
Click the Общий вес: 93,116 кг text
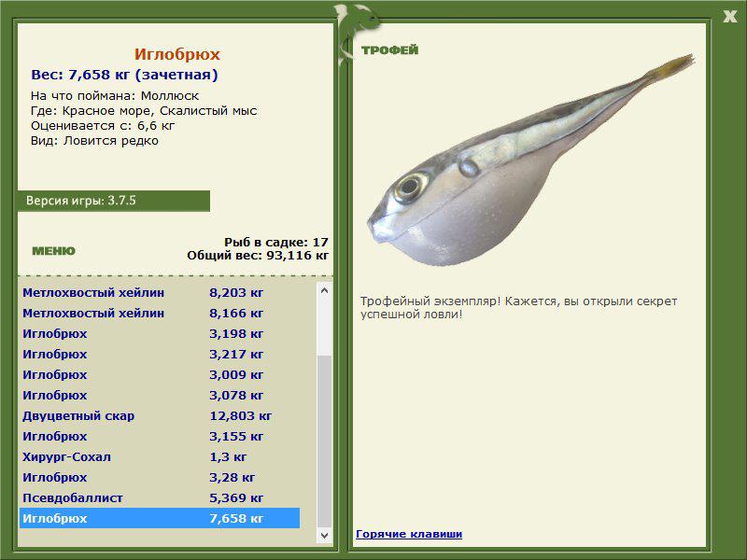point(258,255)
